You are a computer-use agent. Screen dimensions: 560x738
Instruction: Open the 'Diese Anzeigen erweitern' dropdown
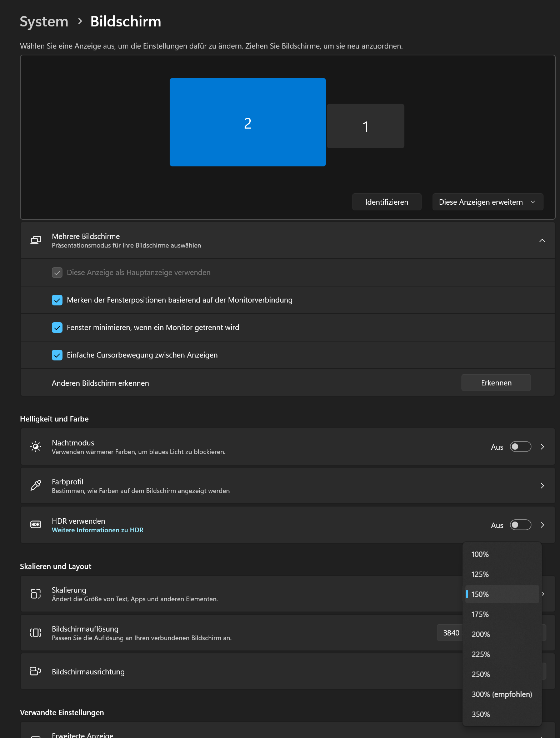coord(487,202)
